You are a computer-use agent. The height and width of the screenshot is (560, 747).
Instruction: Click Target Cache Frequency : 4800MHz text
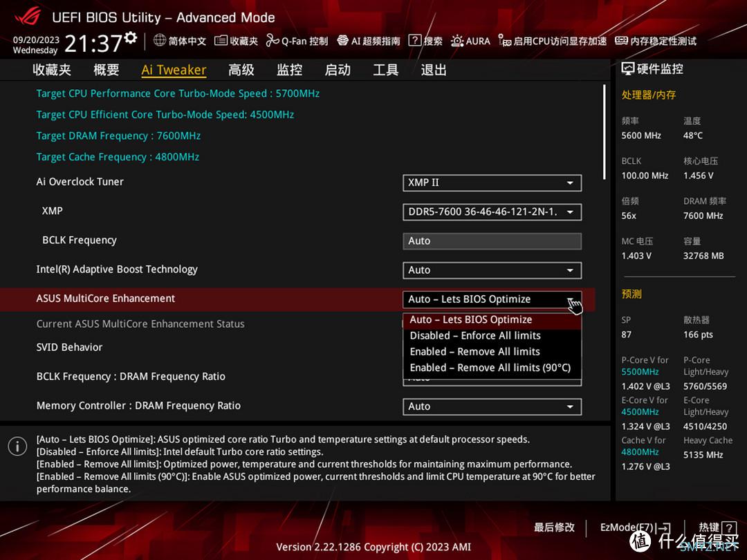[x=118, y=157]
